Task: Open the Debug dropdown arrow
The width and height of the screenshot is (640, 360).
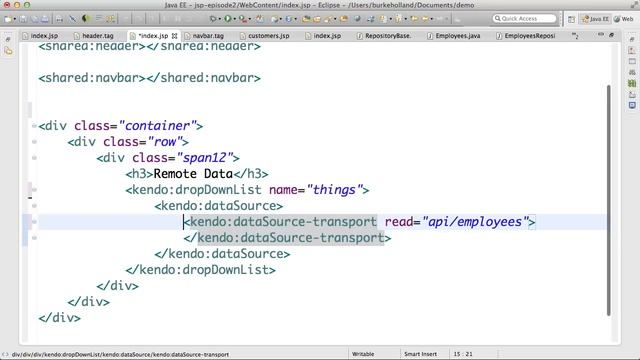Action: (220, 19)
